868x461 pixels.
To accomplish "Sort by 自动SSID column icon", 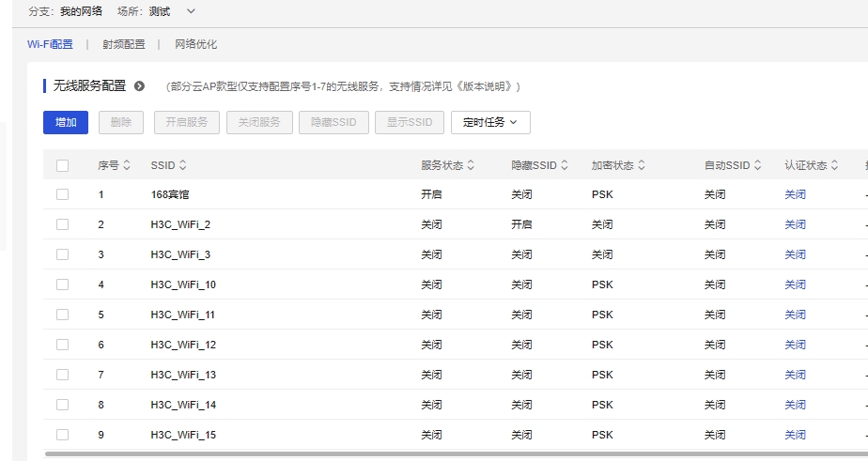I will coord(757,165).
